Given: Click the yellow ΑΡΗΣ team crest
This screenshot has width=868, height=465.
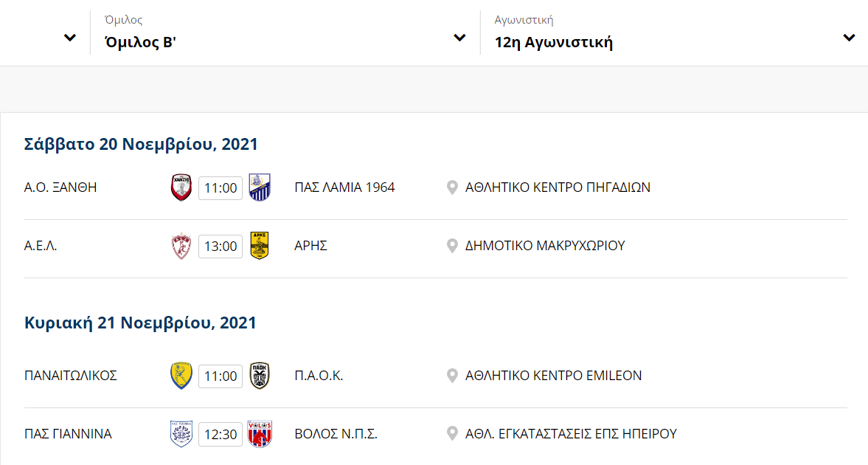Looking at the screenshot, I should tap(259, 246).
